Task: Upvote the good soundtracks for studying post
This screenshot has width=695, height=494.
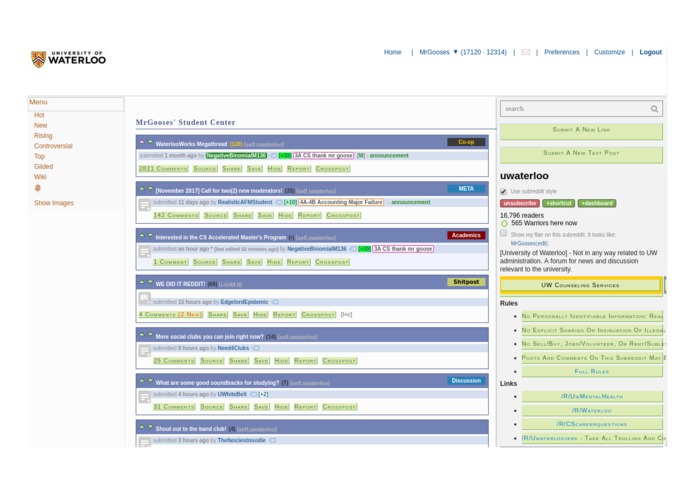Action: tap(142, 381)
